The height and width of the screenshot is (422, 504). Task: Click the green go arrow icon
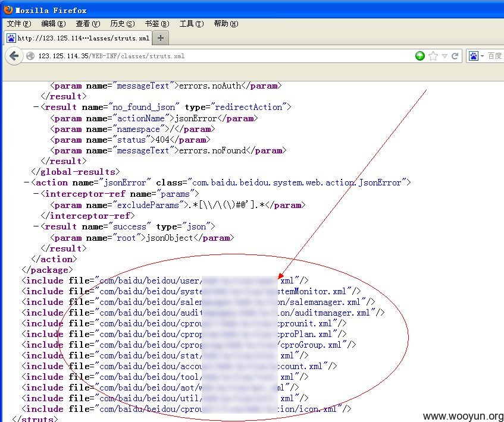coord(420,56)
